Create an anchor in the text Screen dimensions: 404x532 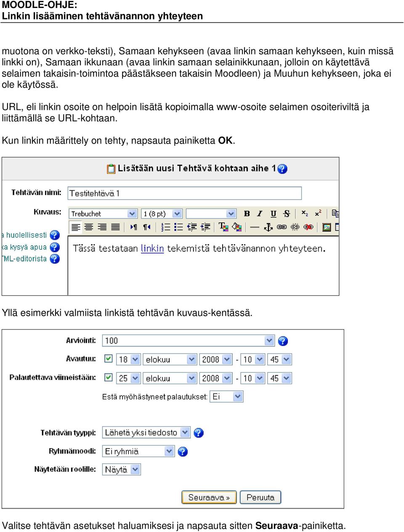(x=268, y=227)
